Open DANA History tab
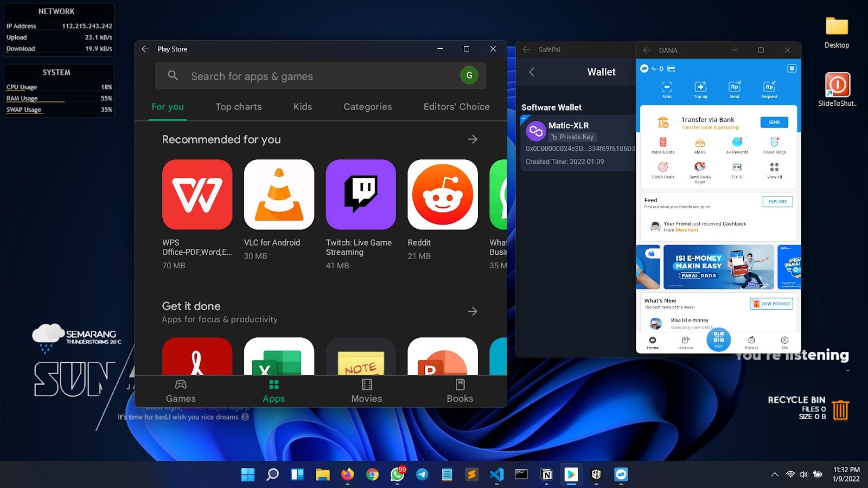 tap(686, 343)
